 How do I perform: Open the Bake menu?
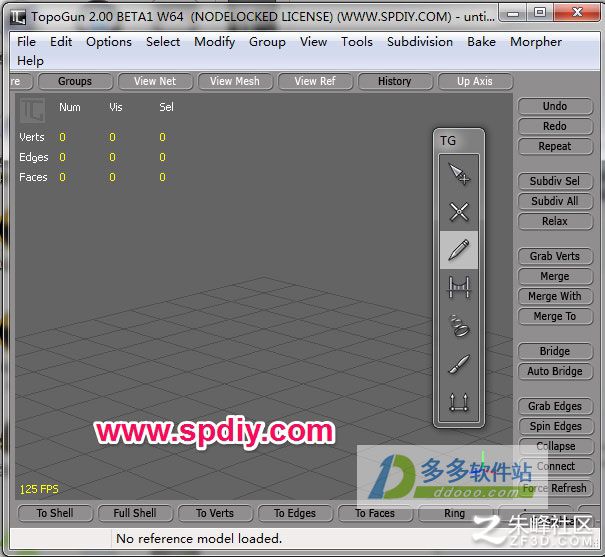481,42
